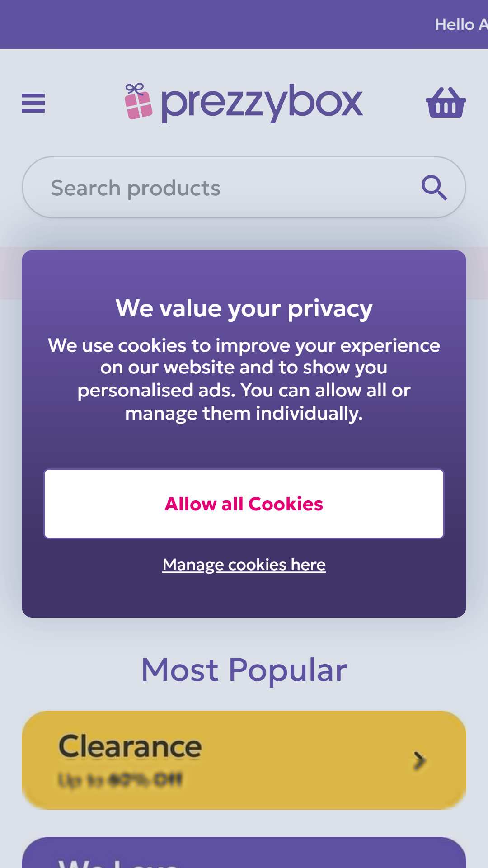Viewport: 488px width, 868px height.
Task: Click the prezzybox wordmark logo
Action: click(262, 103)
